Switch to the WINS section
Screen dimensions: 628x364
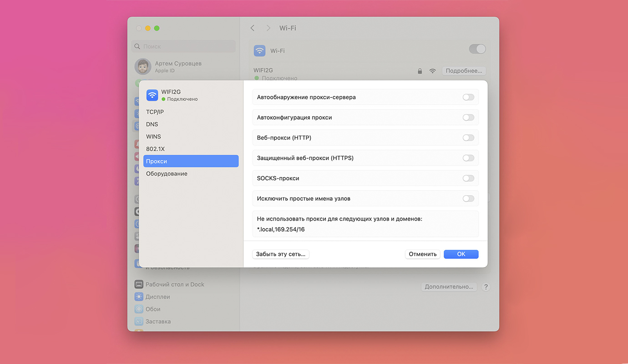[x=191, y=136]
